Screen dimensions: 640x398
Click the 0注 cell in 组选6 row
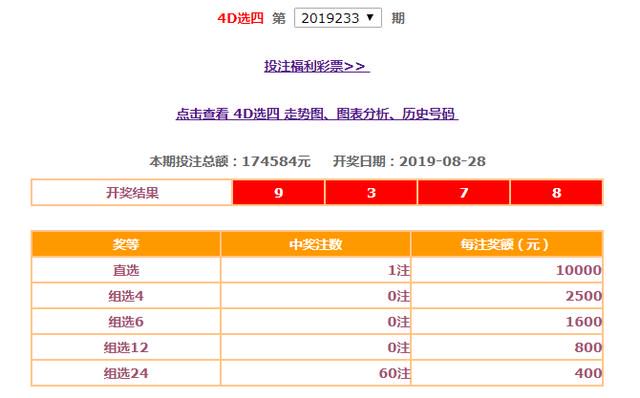click(x=316, y=322)
